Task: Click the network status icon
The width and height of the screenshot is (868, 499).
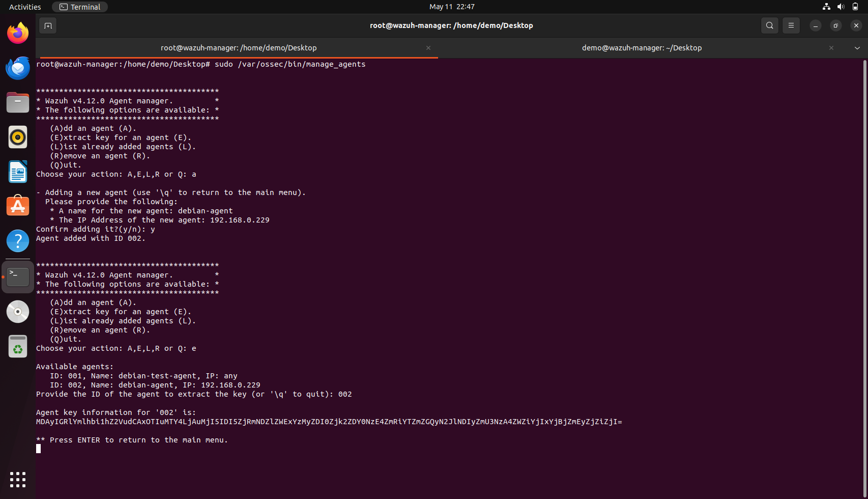Action: 826,7
